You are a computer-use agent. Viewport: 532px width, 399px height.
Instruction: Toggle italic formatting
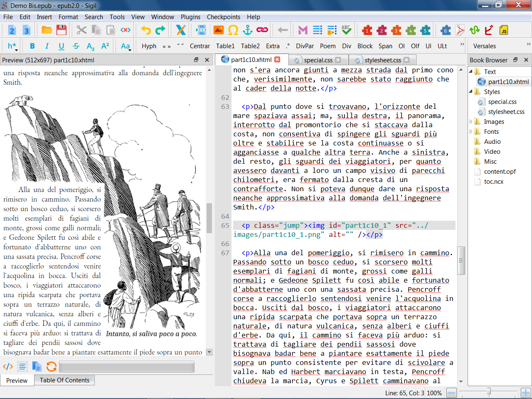47,46
